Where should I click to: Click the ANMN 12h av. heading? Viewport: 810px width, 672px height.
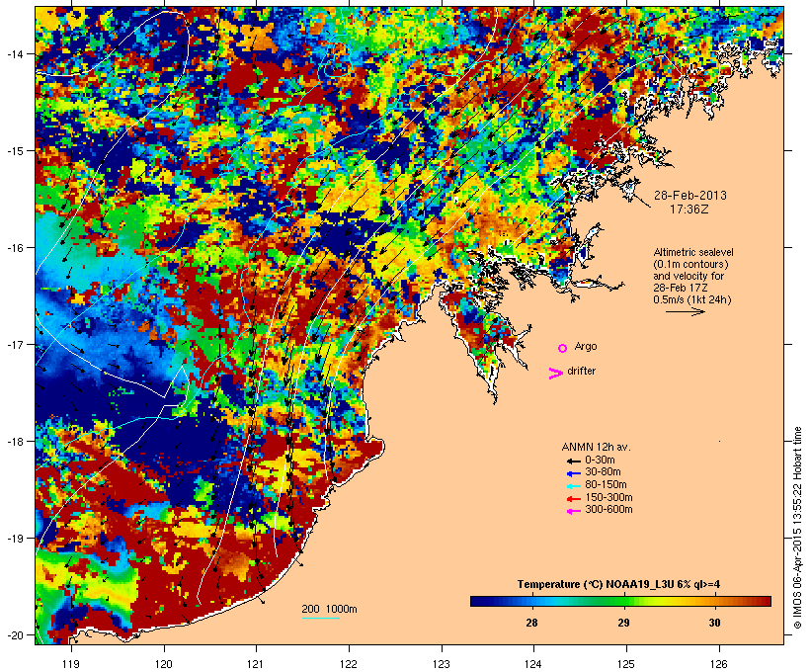(x=596, y=447)
